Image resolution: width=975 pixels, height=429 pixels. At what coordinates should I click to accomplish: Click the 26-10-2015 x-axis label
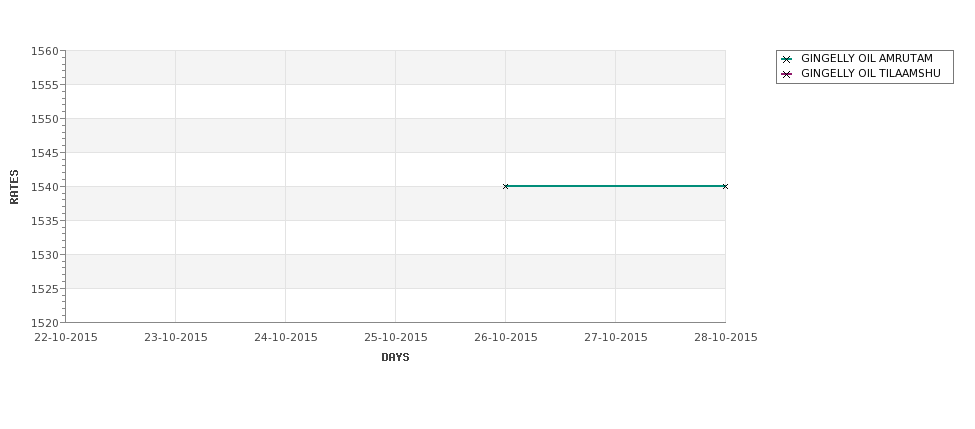click(x=506, y=338)
